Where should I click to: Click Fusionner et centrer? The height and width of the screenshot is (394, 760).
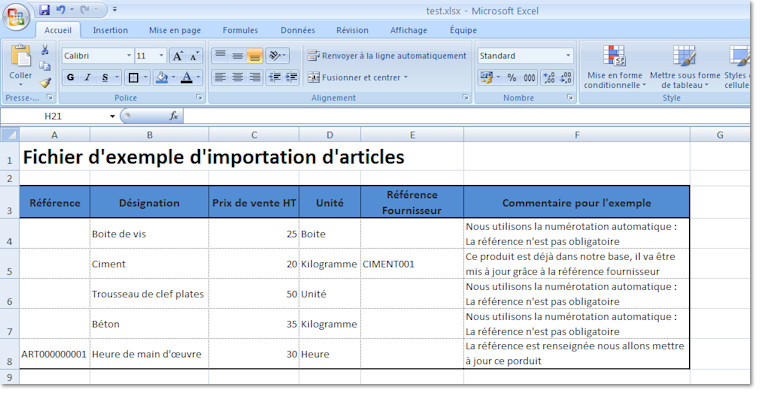point(355,78)
